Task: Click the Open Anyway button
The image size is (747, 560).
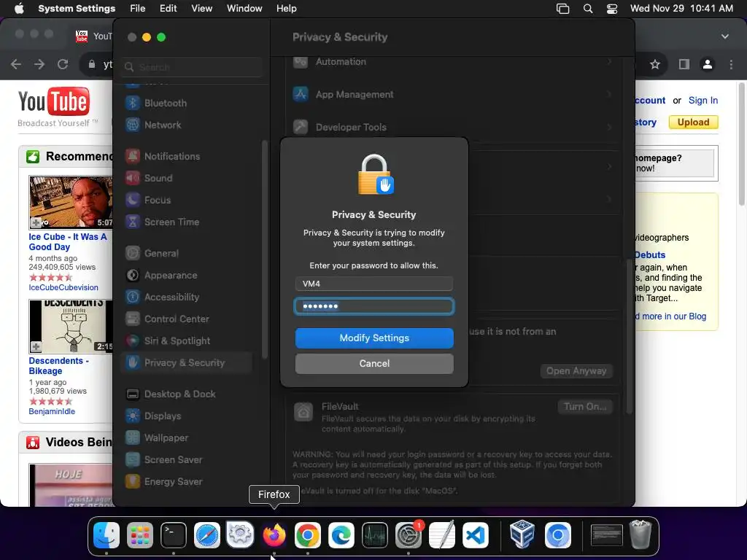Action: click(576, 371)
